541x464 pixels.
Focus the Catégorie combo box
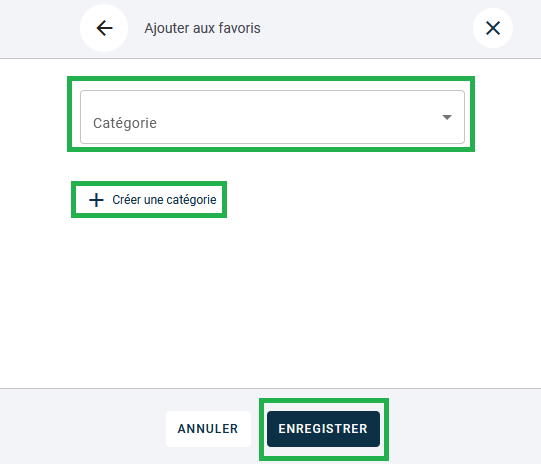point(272,117)
